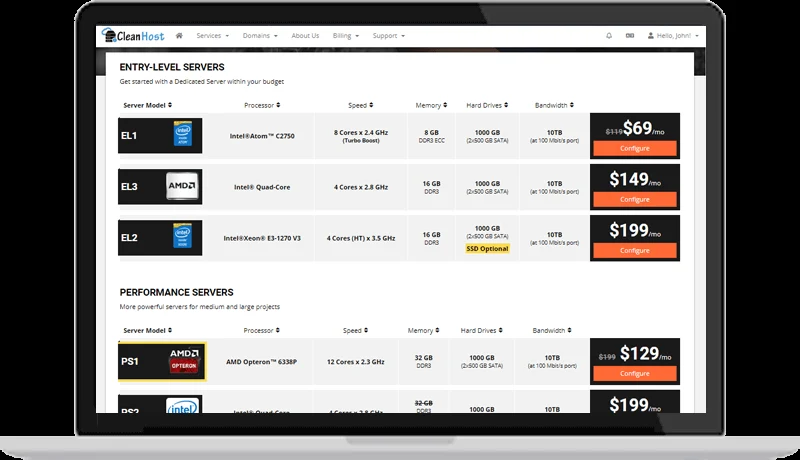Open the Hello, John! account dropdown
The height and width of the screenshot is (460, 800).
[x=673, y=36]
